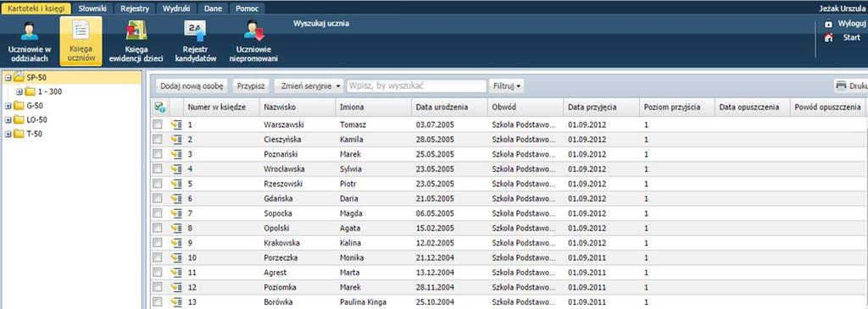
Task: Open record icon for Agrest row
Action: pyautogui.click(x=176, y=273)
